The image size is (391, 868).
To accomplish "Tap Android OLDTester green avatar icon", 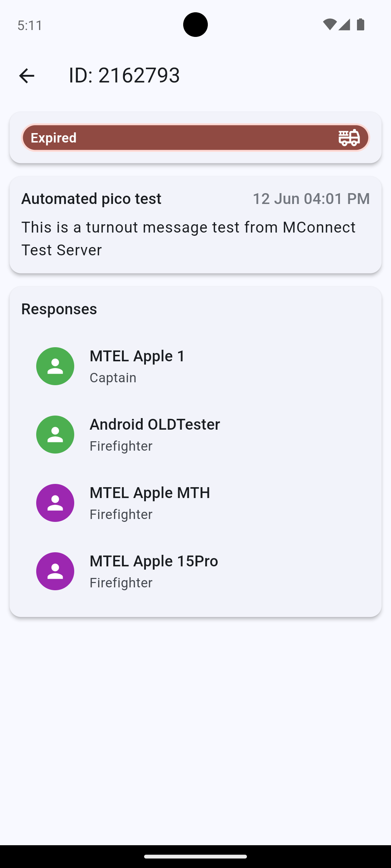I will (x=55, y=434).
